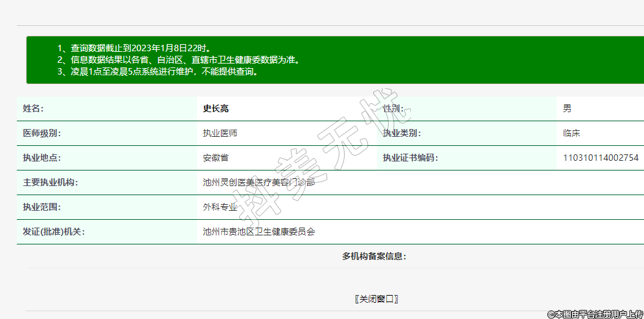
Task: Select the 安徽省 location value
Action: pos(216,158)
